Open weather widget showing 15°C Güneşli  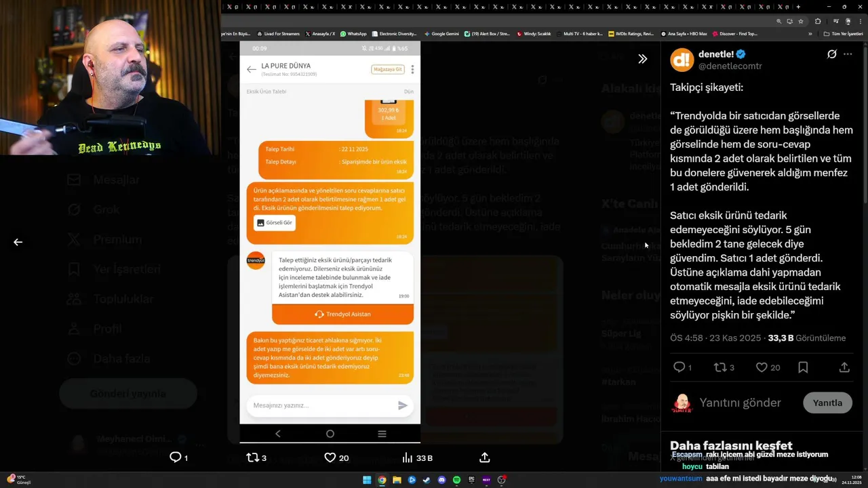19,479
